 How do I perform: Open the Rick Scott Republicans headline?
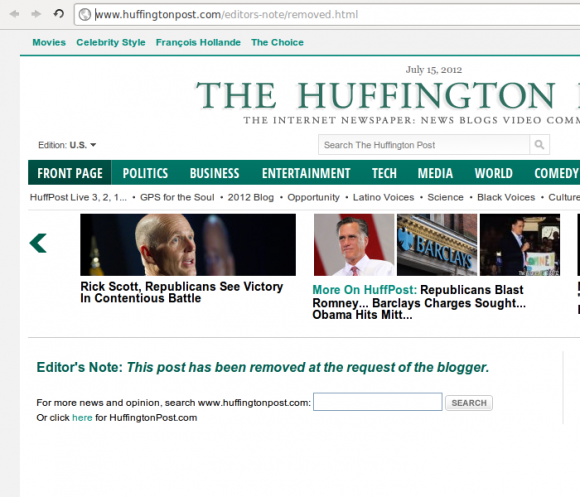click(182, 293)
